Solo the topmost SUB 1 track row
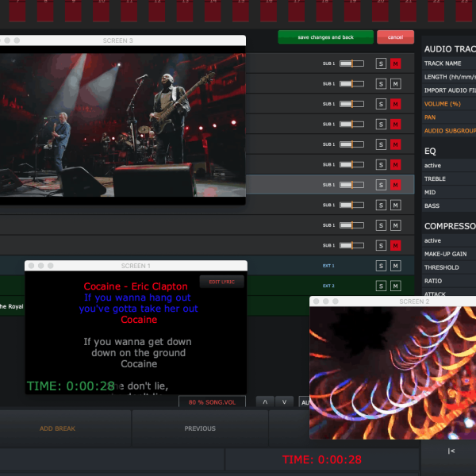Viewport: 476px width, 476px height. 381,63
